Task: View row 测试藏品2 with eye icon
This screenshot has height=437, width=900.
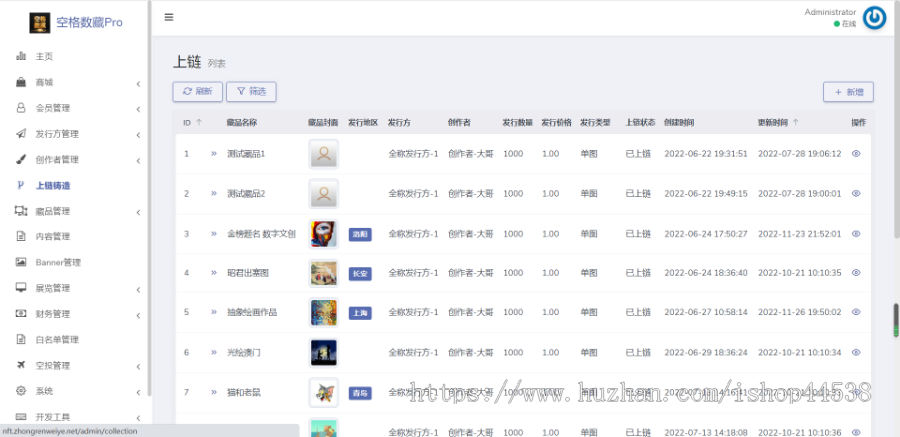Action: [x=856, y=194]
